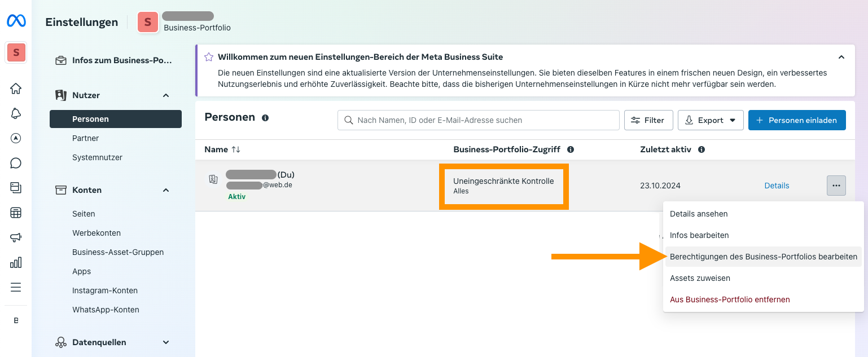The image size is (868, 357).
Task: Collapse the Nutzer section
Action: tap(166, 95)
